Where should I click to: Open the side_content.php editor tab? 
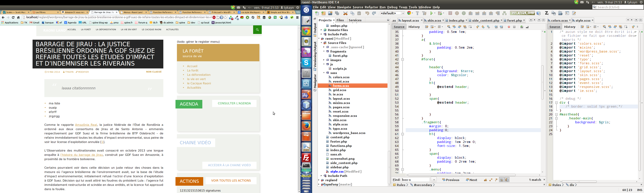coord(486,21)
